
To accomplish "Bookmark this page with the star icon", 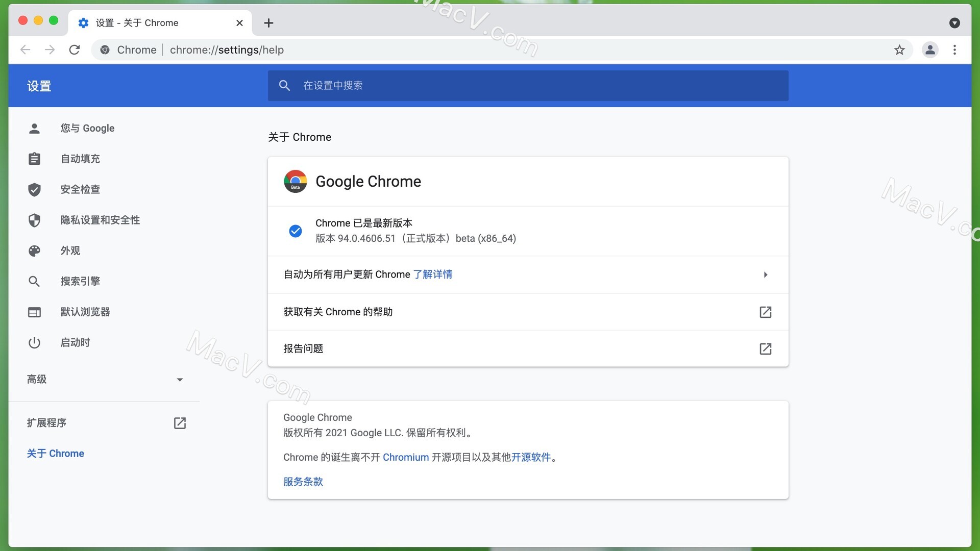I will 900,49.
